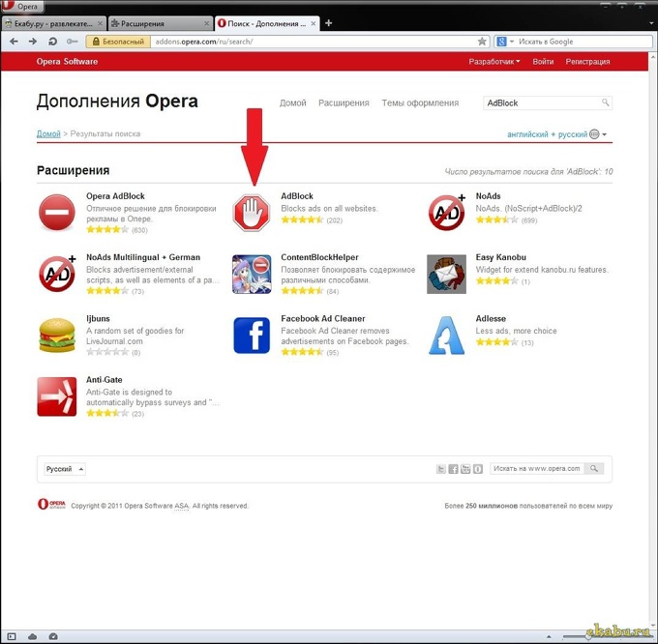Click Opera Software header link
This screenshot has width=658, height=644.
pyautogui.click(x=67, y=61)
